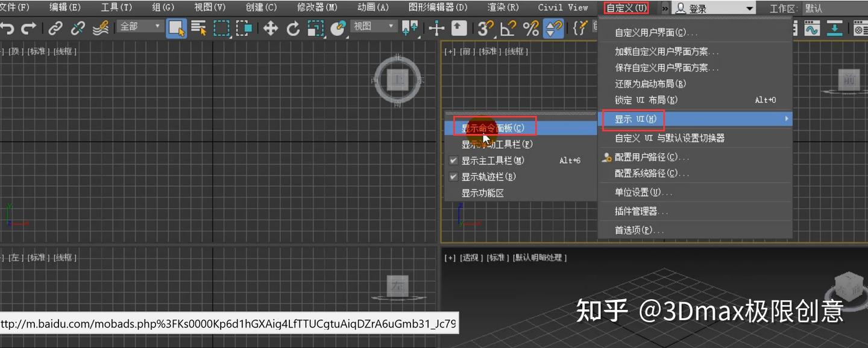Choose 单位设置(U)...
The height and width of the screenshot is (348, 868).
click(x=695, y=192)
